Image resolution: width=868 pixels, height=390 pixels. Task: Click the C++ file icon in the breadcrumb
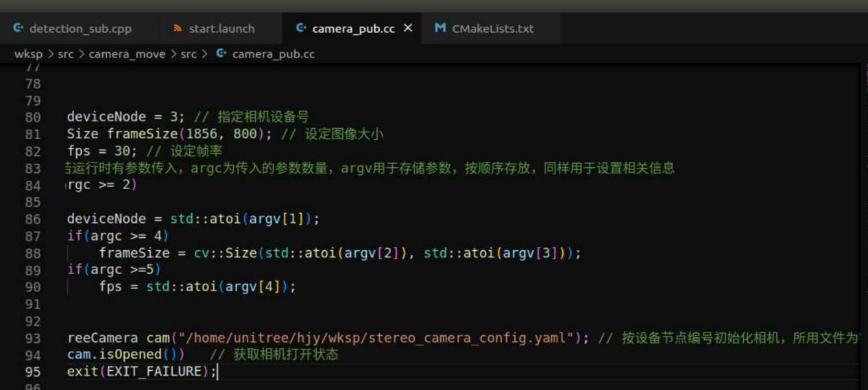pos(221,53)
